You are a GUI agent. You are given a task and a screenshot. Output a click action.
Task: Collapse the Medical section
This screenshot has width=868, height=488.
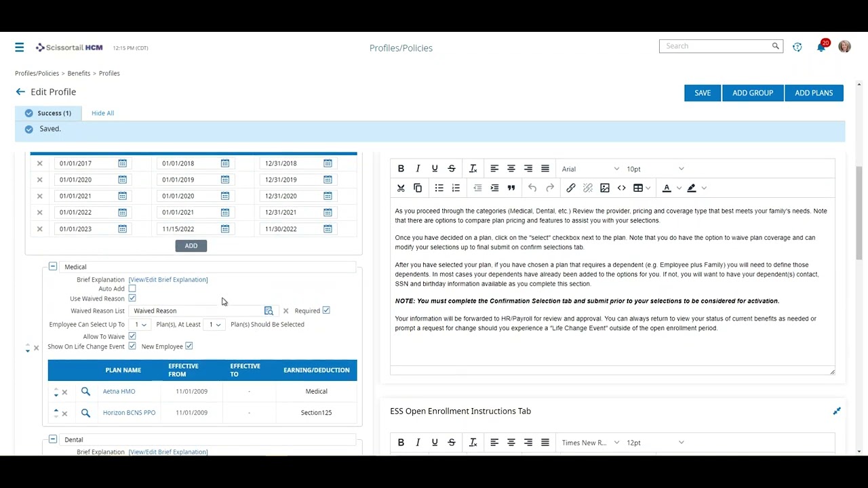click(x=53, y=266)
